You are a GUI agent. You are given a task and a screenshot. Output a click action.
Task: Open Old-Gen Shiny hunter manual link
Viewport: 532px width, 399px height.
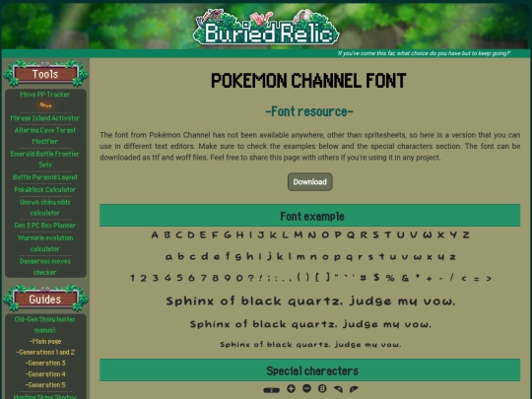point(45,325)
